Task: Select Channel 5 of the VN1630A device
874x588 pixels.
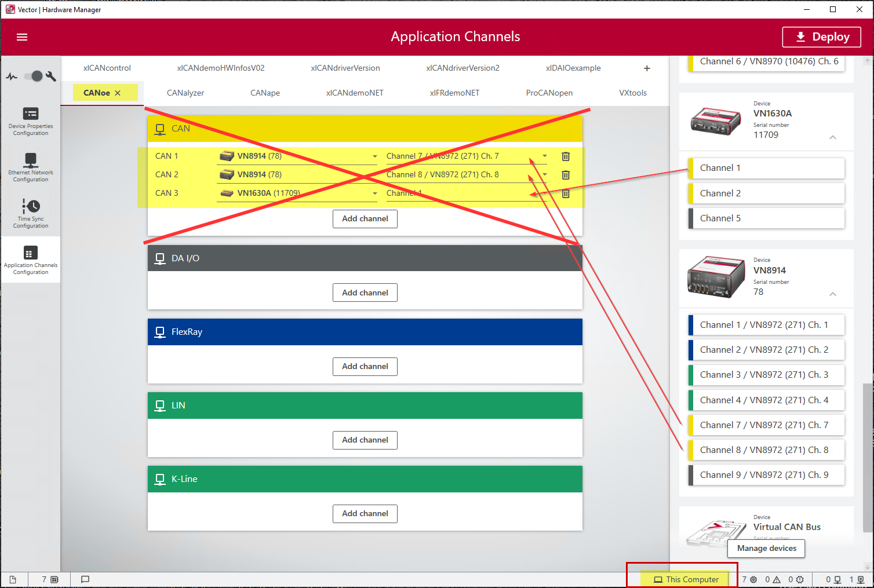Action: 766,218
